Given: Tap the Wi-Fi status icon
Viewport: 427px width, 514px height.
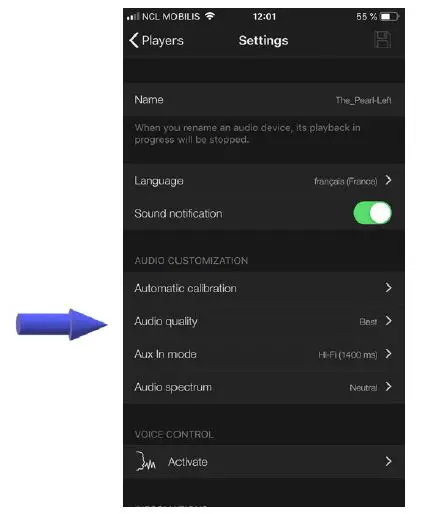Looking at the screenshot, I should point(210,16).
